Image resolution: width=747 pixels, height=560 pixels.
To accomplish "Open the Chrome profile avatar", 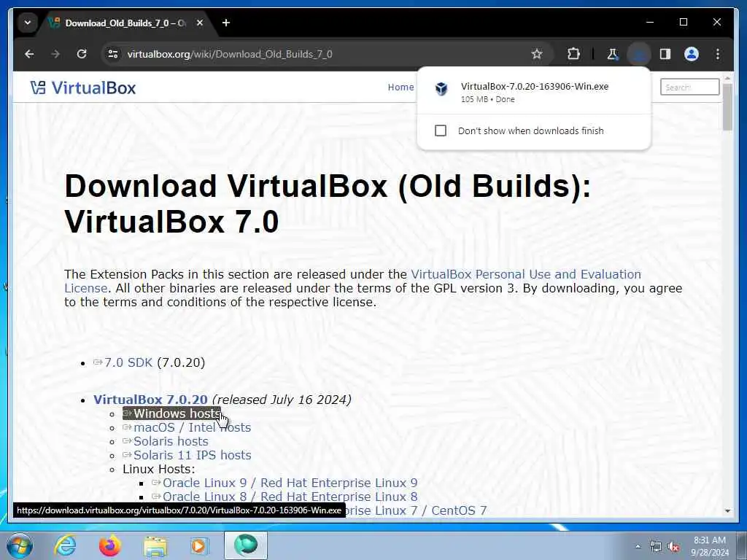I will pos(692,54).
